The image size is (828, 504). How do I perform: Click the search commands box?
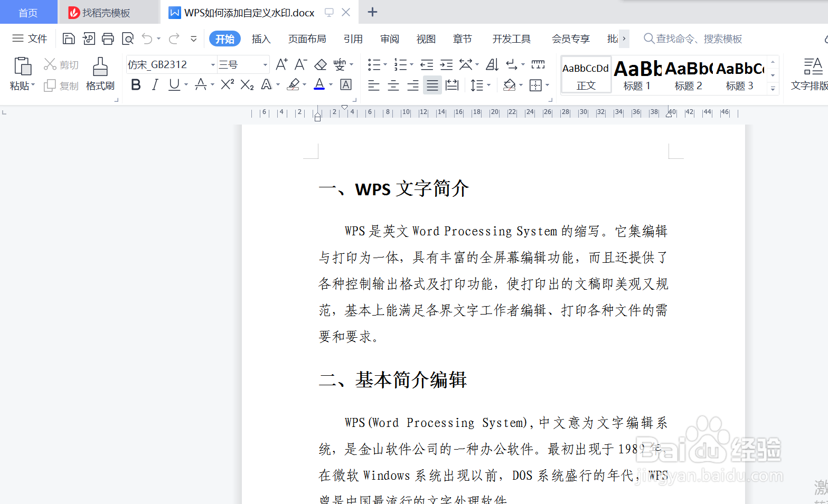tap(693, 39)
